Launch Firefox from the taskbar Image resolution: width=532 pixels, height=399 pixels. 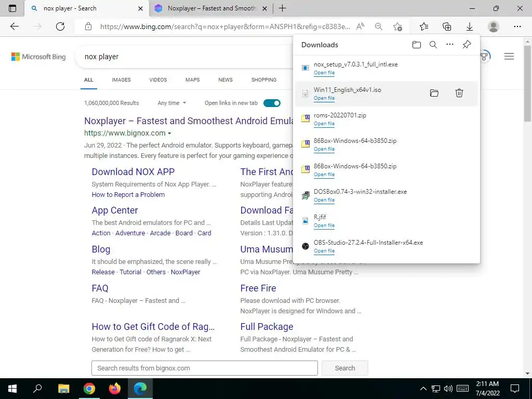click(115, 389)
